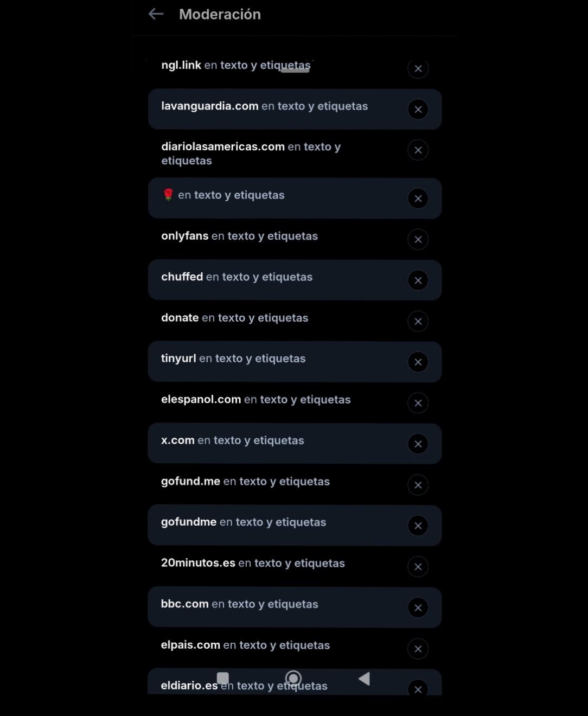Open recent apps with square button
This screenshot has height=716, width=588.
pyautogui.click(x=223, y=678)
